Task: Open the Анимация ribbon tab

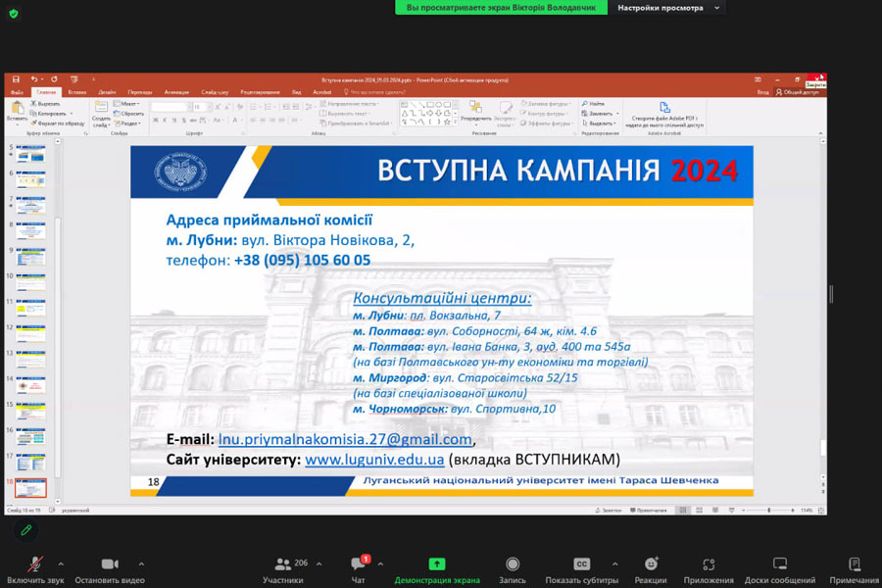Action: (176, 92)
